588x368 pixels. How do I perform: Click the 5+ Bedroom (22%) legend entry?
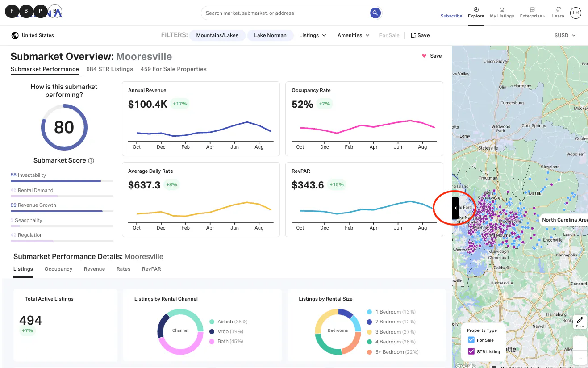(393, 352)
